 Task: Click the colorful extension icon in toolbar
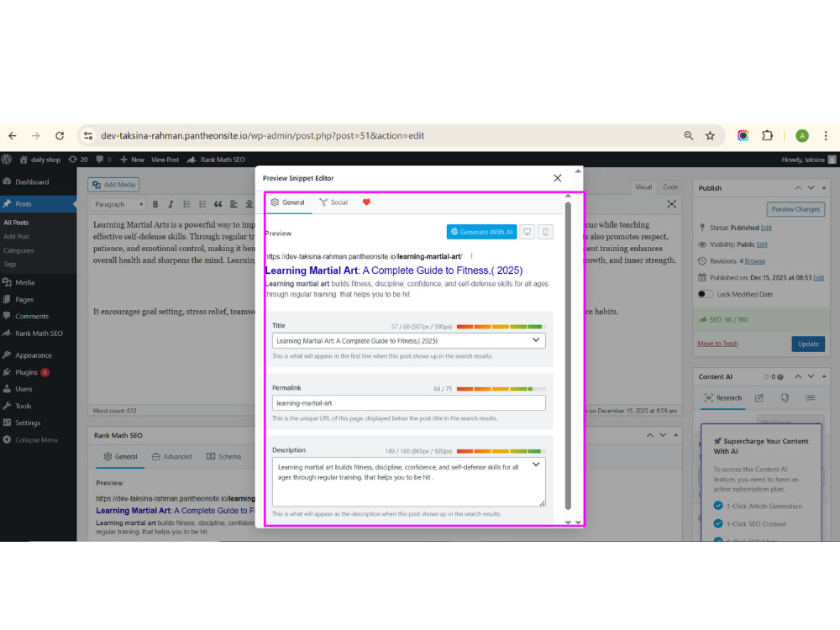[x=743, y=135]
